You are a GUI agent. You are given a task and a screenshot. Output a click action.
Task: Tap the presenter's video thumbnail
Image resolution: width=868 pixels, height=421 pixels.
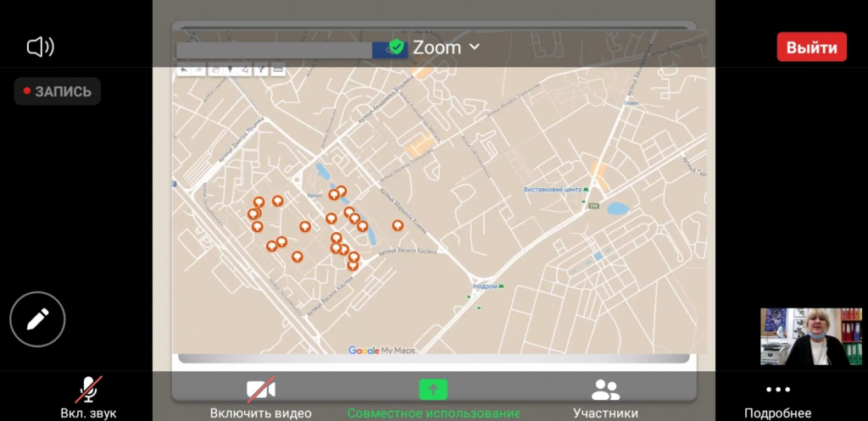[x=811, y=337]
